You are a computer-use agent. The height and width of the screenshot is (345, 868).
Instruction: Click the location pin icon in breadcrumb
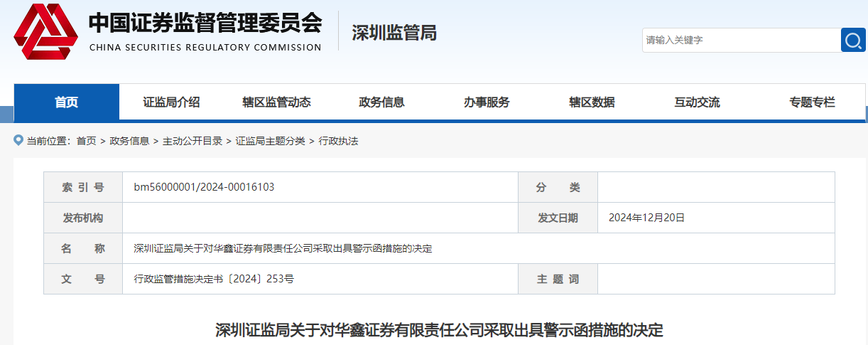click(x=18, y=141)
